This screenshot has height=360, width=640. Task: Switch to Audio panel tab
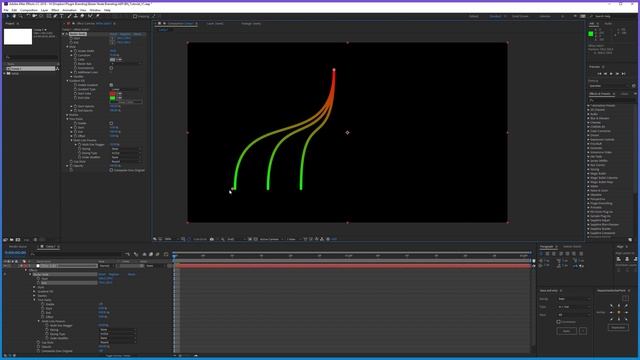[x=608, y=24]
